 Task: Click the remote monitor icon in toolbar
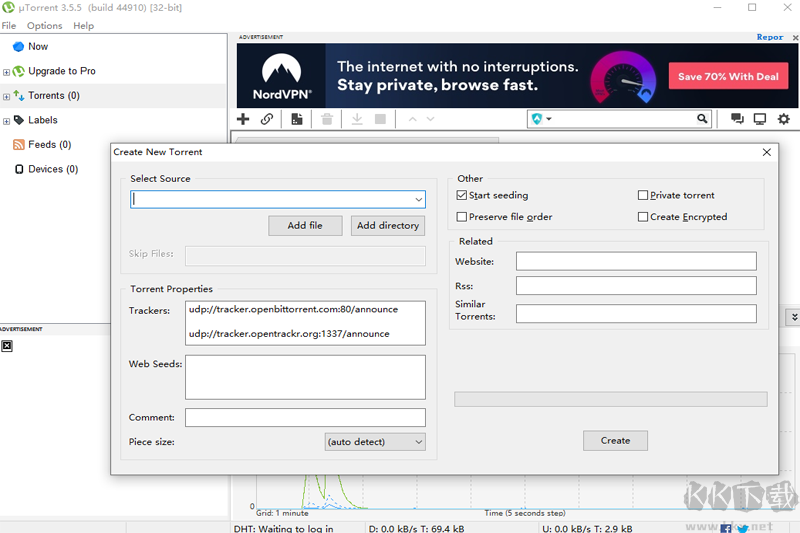760,119
